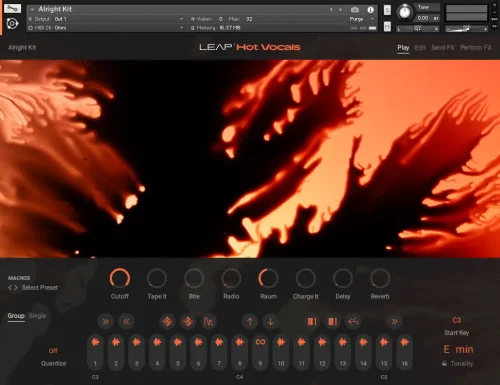
Task: Click the Alright Kit label below header
Action: 22,48
